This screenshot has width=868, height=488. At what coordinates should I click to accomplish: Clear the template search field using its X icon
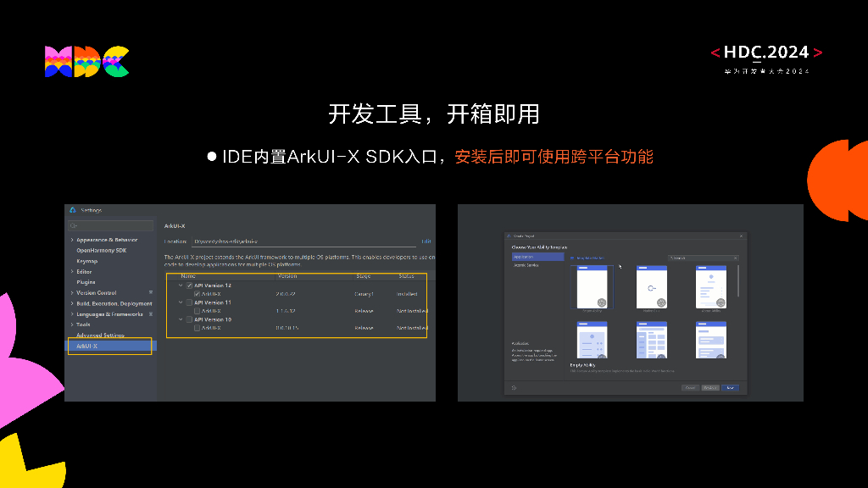[735, 258]
